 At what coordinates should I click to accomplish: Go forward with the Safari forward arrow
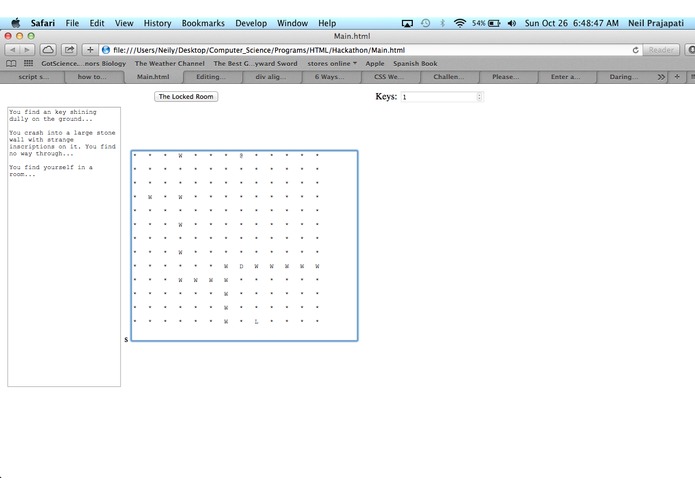27,50
